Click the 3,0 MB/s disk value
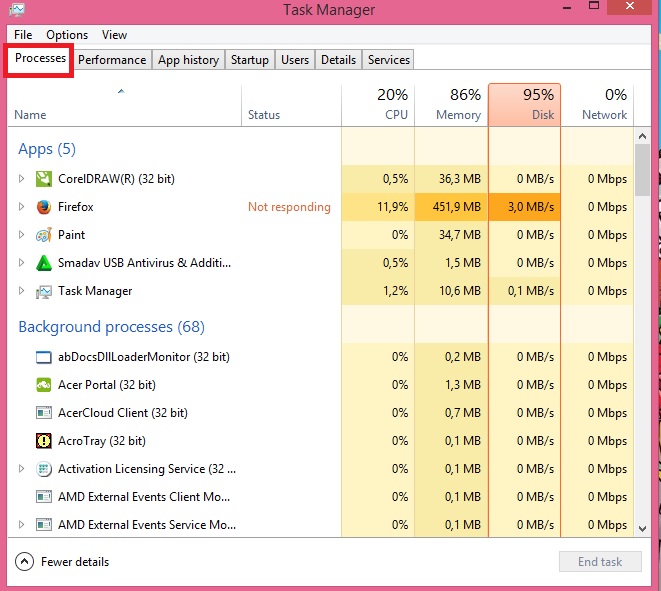The width and height of the screenshot is (661, 591). click(x=531, y=207)
